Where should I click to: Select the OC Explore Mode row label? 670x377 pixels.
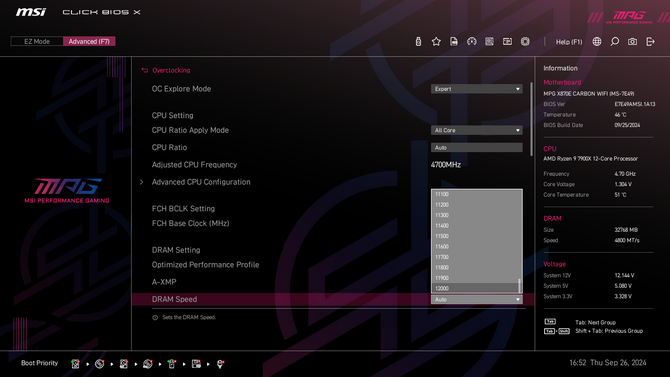181,89
